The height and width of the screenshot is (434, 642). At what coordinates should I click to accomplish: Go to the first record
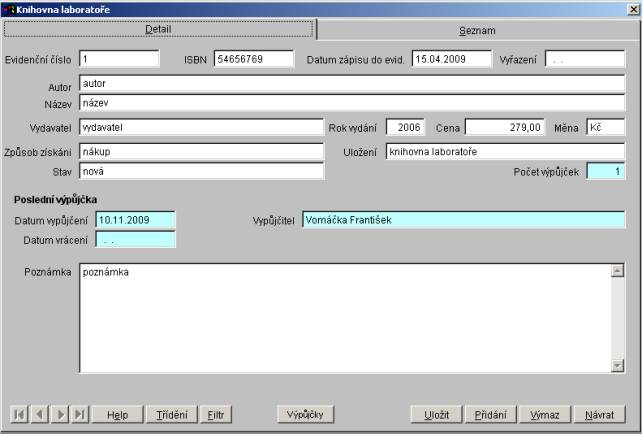[x=19, y=414]
